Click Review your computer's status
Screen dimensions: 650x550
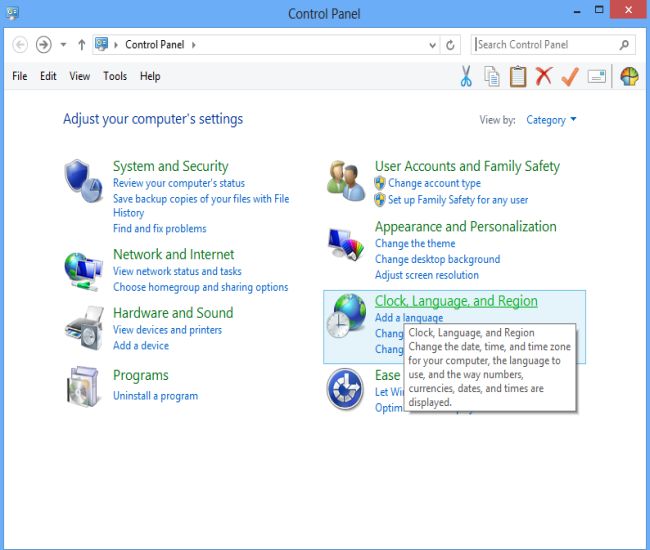tap(179, 183)
